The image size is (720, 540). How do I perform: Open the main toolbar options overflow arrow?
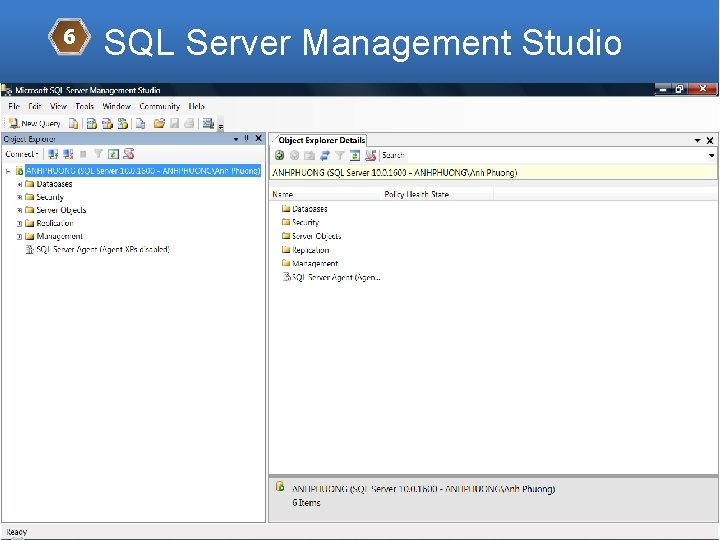tap(221, 126)
